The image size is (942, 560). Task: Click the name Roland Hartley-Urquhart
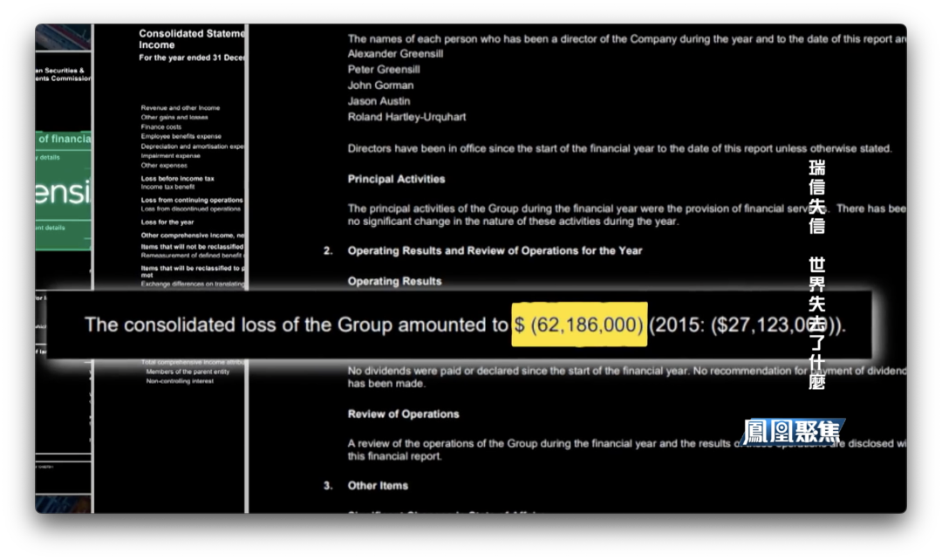(406, 117)
